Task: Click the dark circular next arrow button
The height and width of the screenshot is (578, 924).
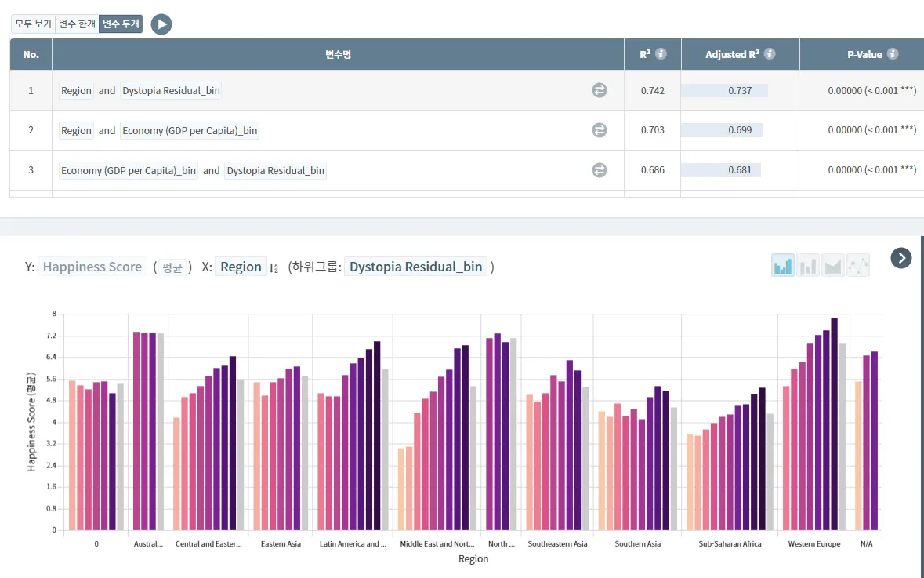Action: pos(901,258)
